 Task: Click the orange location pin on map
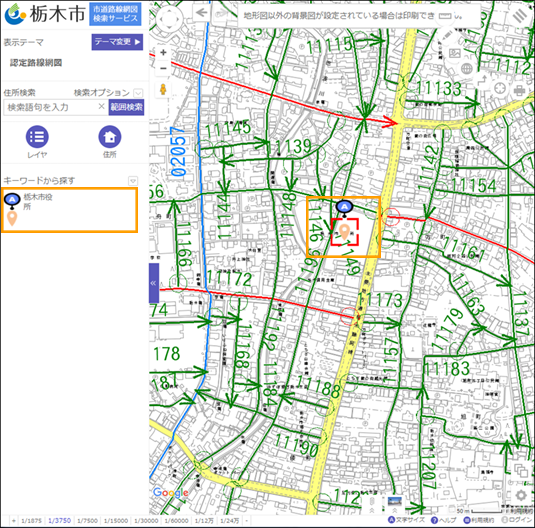(345, 232)
